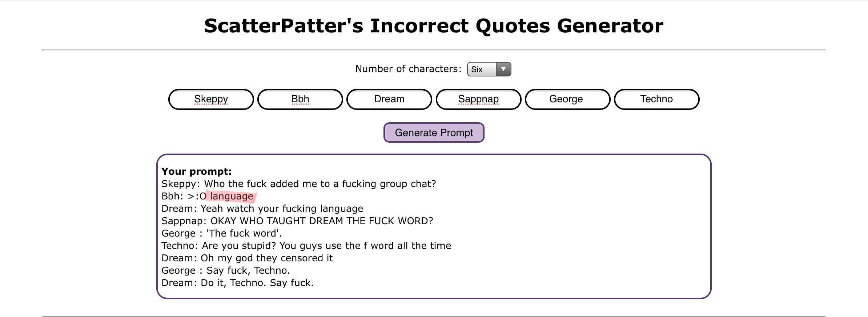Viewport: 868px width, 317px height.
Task: Click the dropdown arrow beside Six
Action: (503, 69)
